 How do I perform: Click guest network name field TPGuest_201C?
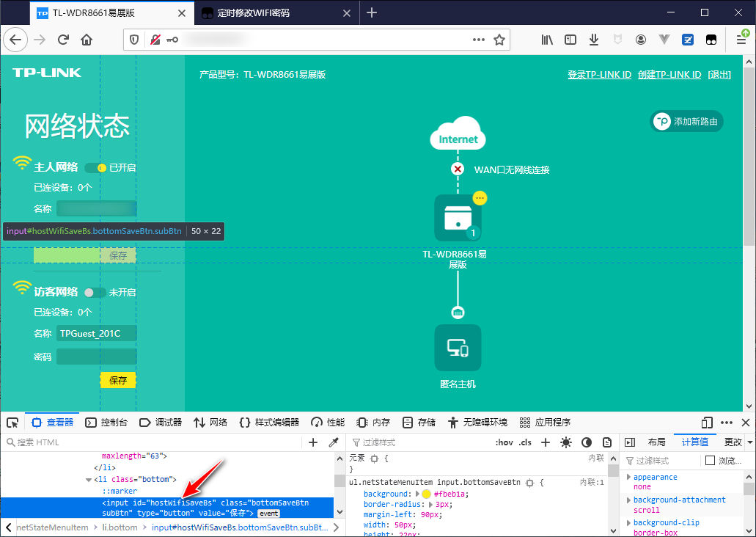click(97, 333)
